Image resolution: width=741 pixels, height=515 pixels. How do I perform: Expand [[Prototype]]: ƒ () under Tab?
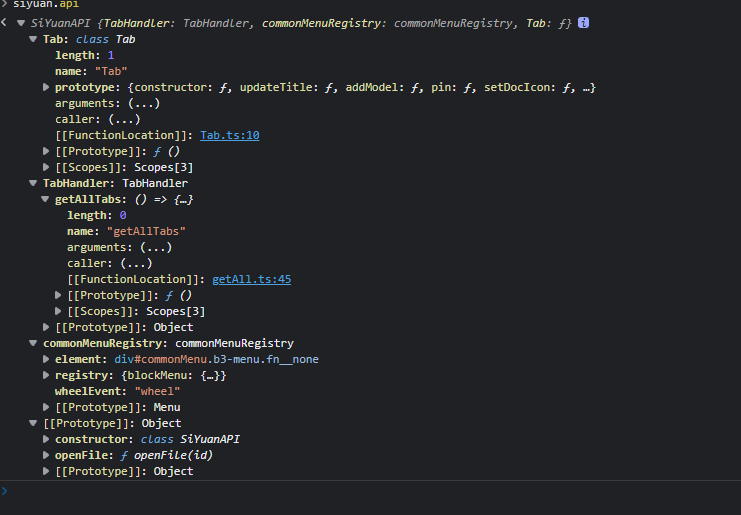click(x=46, y=151)
